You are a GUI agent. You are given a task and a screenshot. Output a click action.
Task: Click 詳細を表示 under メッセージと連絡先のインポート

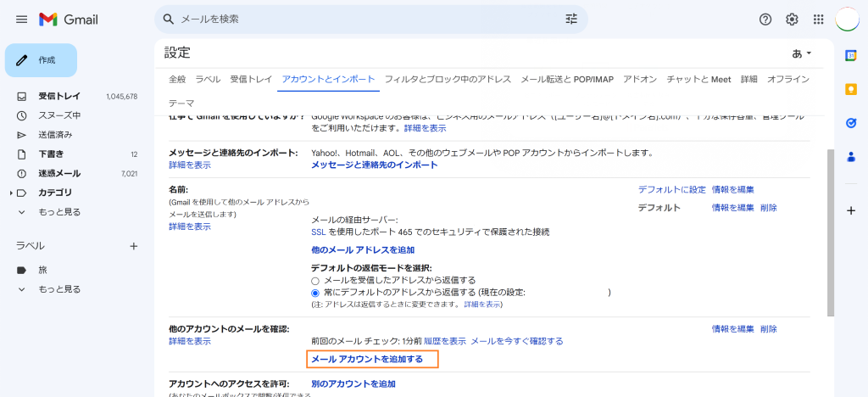190,165
